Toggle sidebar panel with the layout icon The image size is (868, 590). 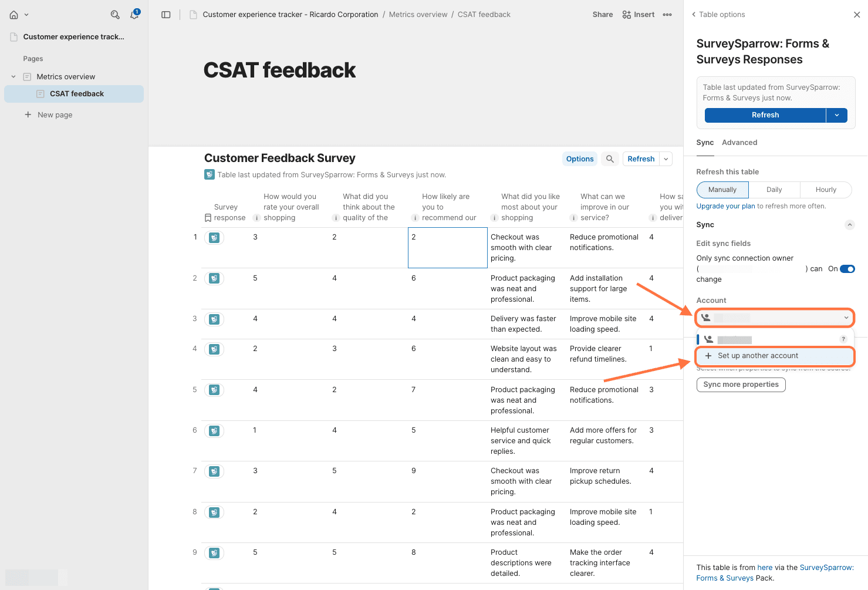click(166, 15)
